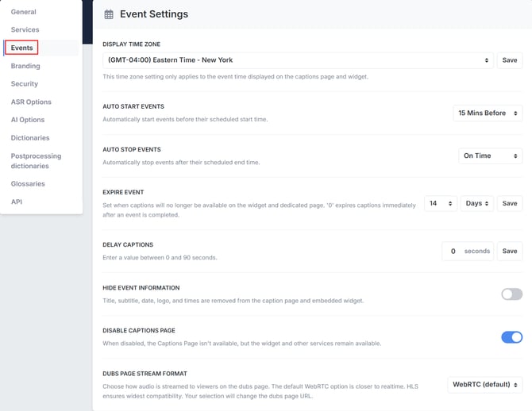The image size is (532, 411).
Task: Select the expire event Days unit dropdown
Action: [477, 204]
